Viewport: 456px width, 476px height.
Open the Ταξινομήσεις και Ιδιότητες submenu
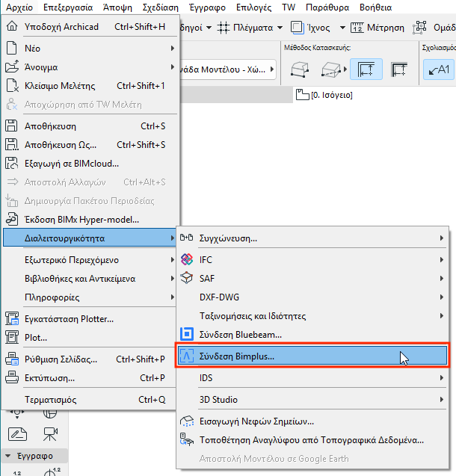coord(312,315)
